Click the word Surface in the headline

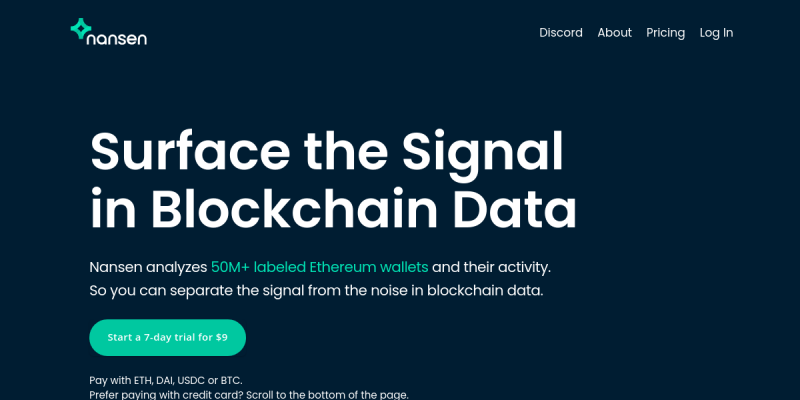[189, 152]
